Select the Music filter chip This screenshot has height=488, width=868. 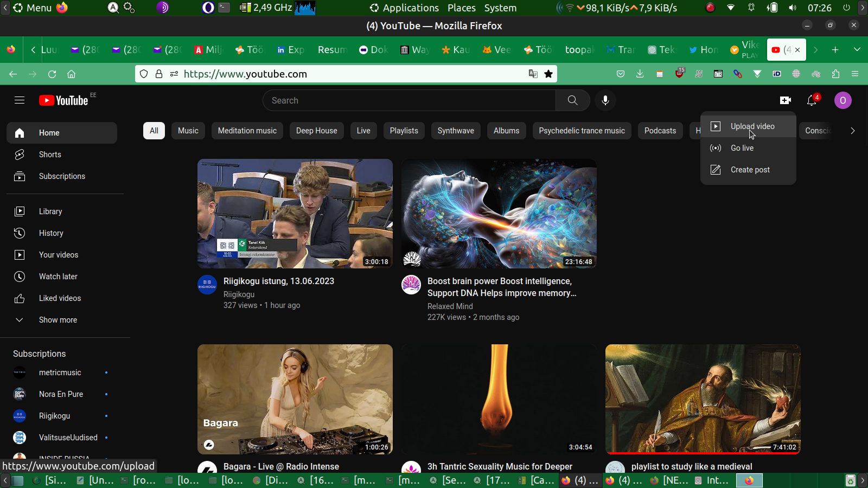point(188,131)
